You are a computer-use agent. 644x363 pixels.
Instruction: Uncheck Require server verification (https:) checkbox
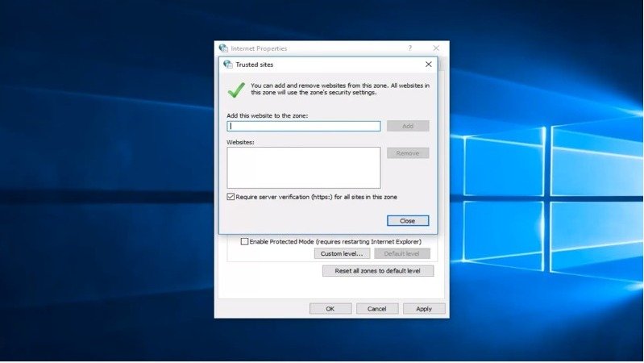[x=231, y=197]
